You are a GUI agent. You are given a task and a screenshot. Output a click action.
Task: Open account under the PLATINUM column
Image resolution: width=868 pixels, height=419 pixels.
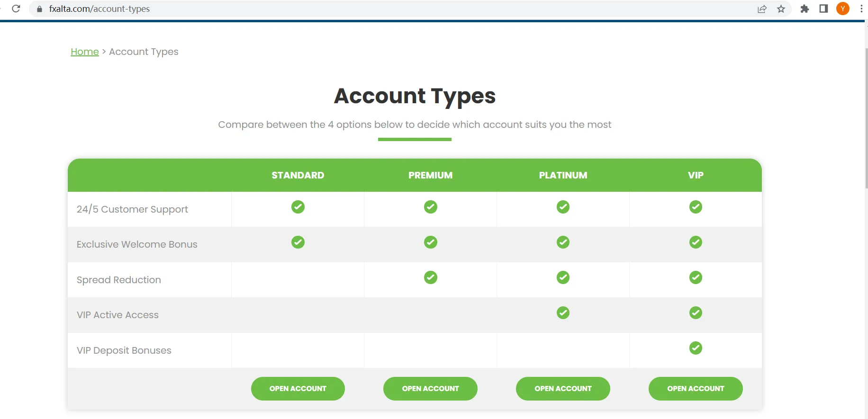click(x=563, y=389)
